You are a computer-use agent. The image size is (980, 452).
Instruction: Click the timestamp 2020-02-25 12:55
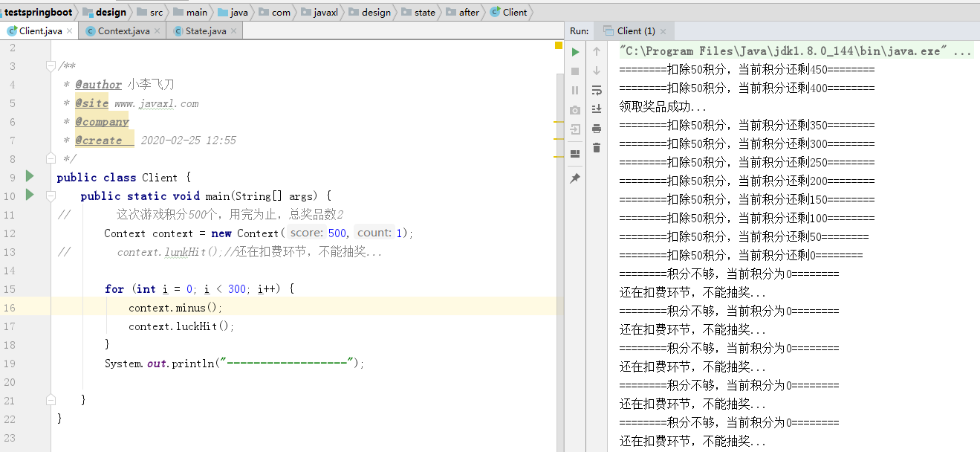click(189, 141)
